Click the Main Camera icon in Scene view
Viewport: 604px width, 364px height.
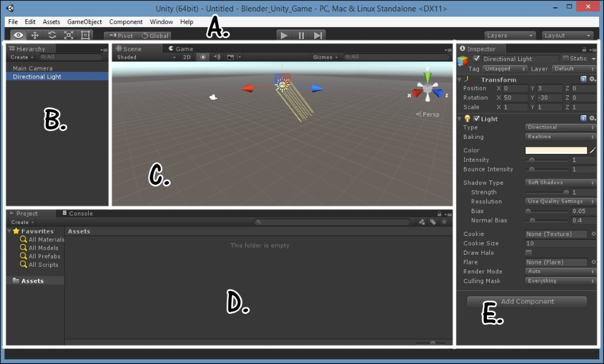point(213,97)
